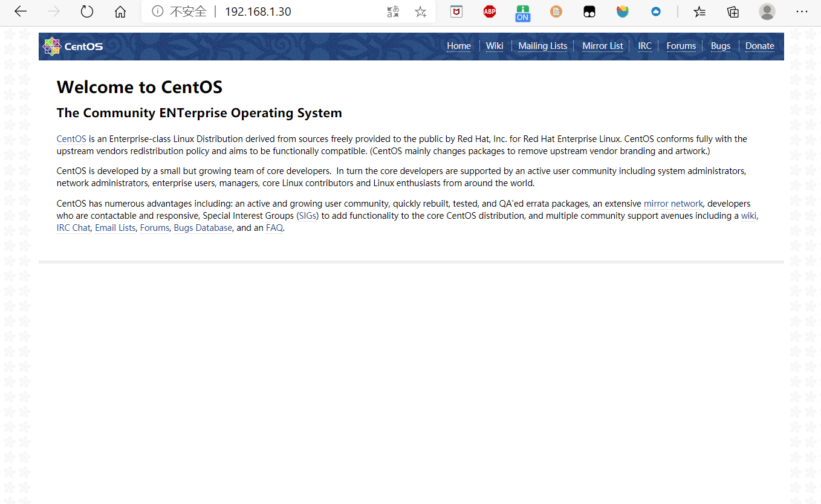Click the Community ENTerprise Operating System subheading

[x=200, y=113]
